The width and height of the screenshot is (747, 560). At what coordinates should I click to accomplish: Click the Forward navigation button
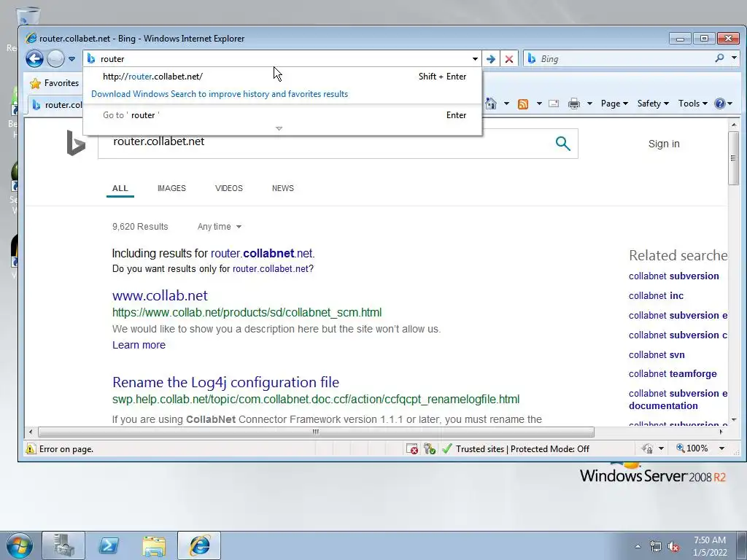pos(55,59)
